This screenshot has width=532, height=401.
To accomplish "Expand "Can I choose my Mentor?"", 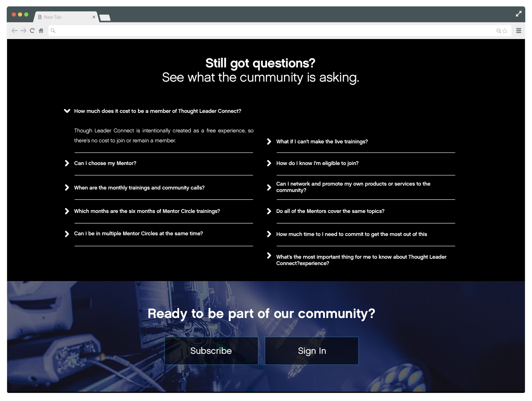I will (x=105, y=163).
